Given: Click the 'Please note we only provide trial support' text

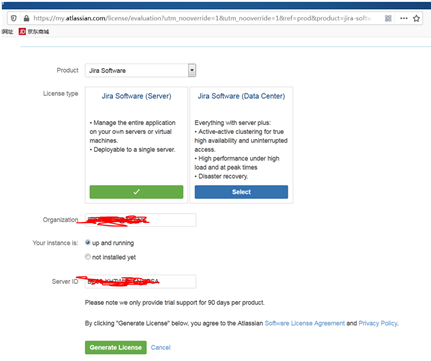Looking at the screenshot, I should (x=175, y=303).
